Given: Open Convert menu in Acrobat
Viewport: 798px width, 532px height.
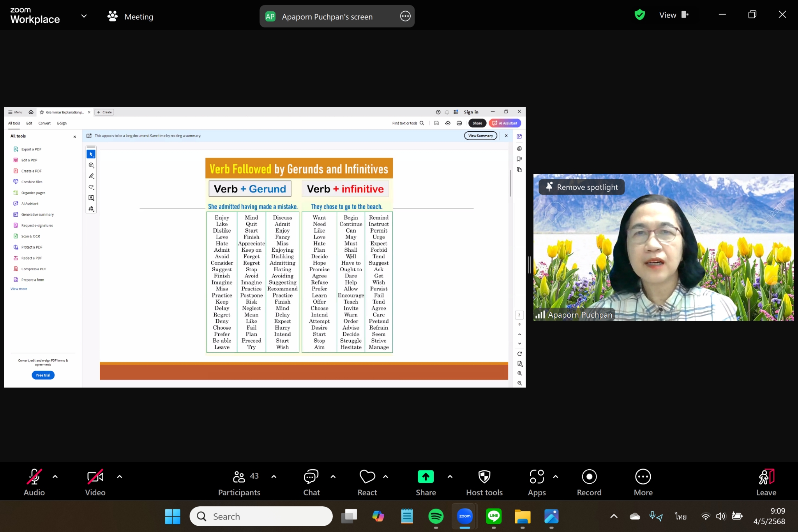Looking at the screenshot, I should tap(44, 123).
